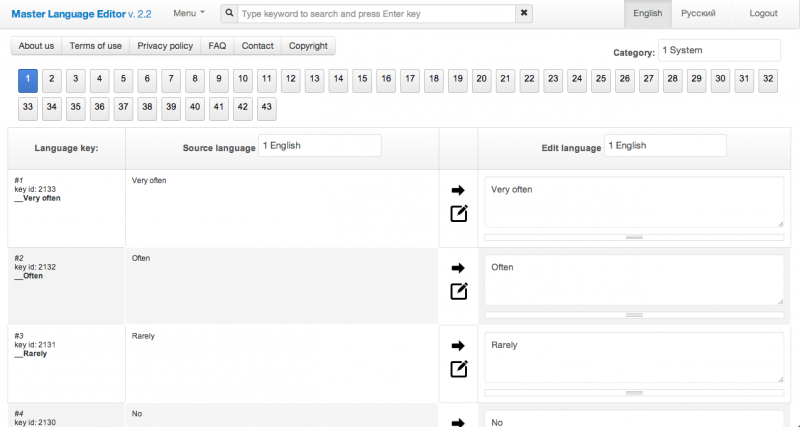800x427 pixels.
Task: Go to page 32
Action: pos(768,81)
